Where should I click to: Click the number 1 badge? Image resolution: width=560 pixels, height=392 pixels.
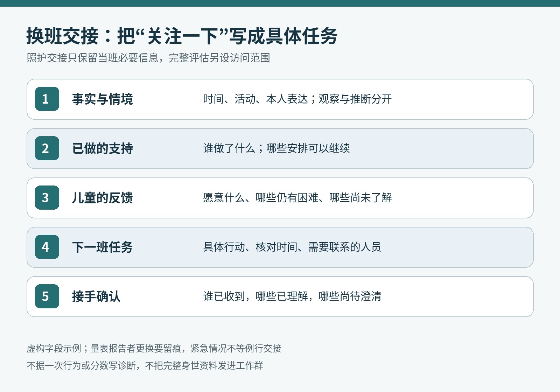coord(47,99)
